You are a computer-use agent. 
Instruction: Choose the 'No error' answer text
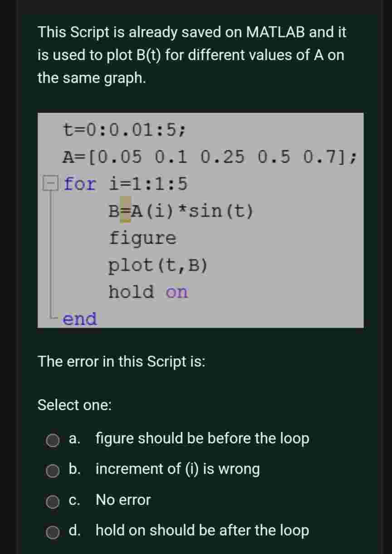(122, 500)
